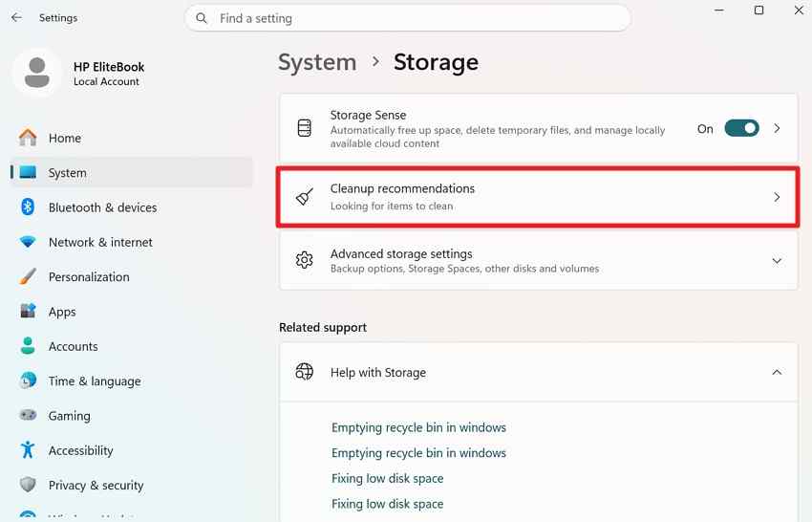This screenshot has width=812, height=522.
Task: Click the Home house icon in sidebar
Action: point(28,138)
